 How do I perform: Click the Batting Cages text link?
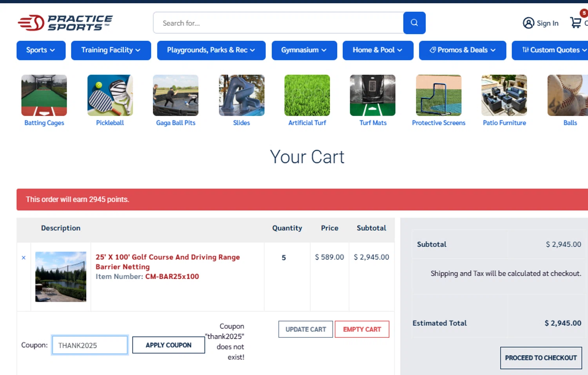pos(44,123)
